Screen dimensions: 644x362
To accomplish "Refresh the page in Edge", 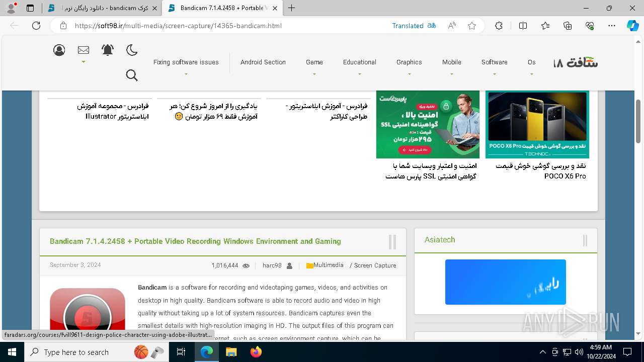I will [x=36, y=26].
